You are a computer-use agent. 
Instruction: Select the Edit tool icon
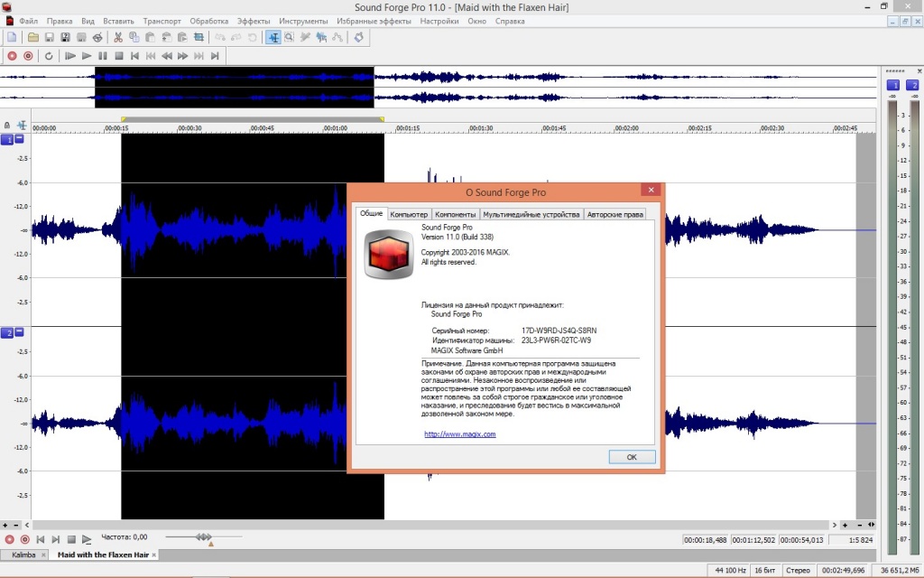coord(273,37)
